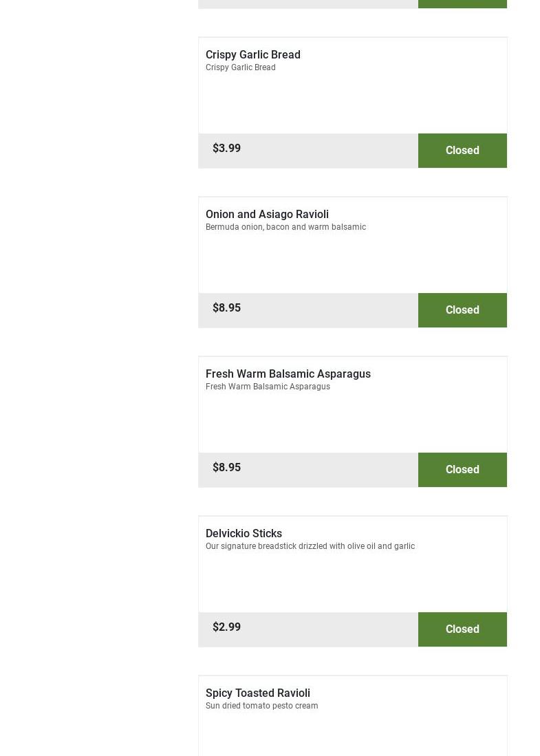This screenshot has height=756, width=540.
Task: Select the Spicy Toasted Ravioli title
Action: point(257,693)
